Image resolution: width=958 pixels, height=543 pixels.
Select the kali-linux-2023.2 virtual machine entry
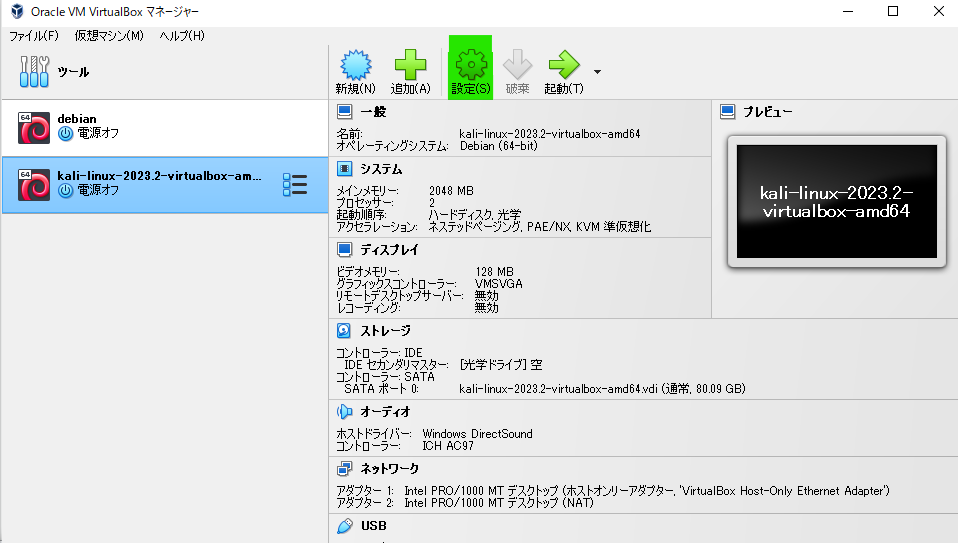click(x=165, y=185)
